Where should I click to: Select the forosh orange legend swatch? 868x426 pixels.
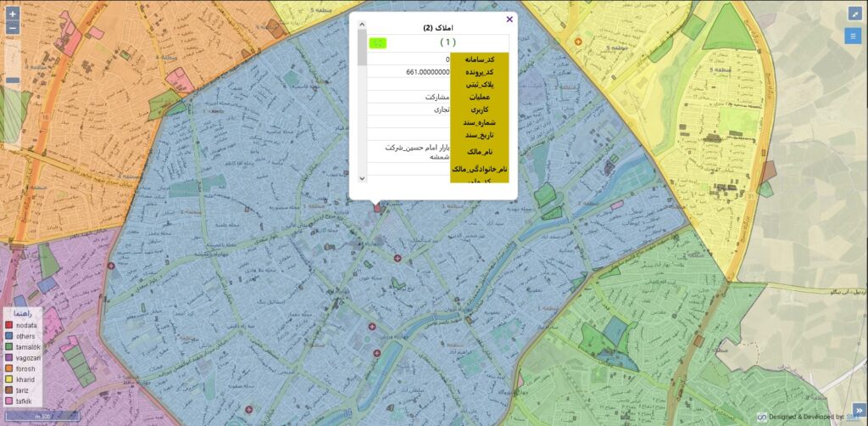9,368
